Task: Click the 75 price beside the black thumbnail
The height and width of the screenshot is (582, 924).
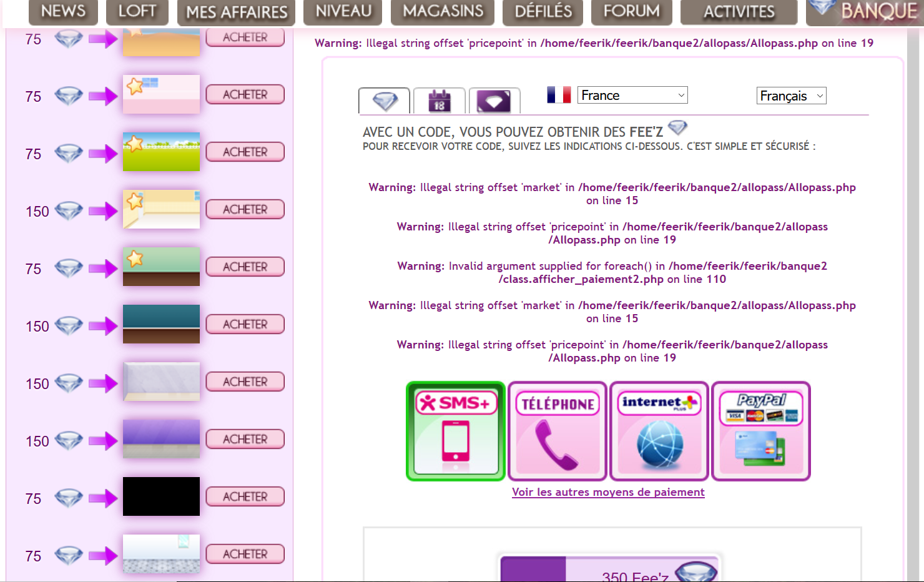Action: tap(33, 499)
